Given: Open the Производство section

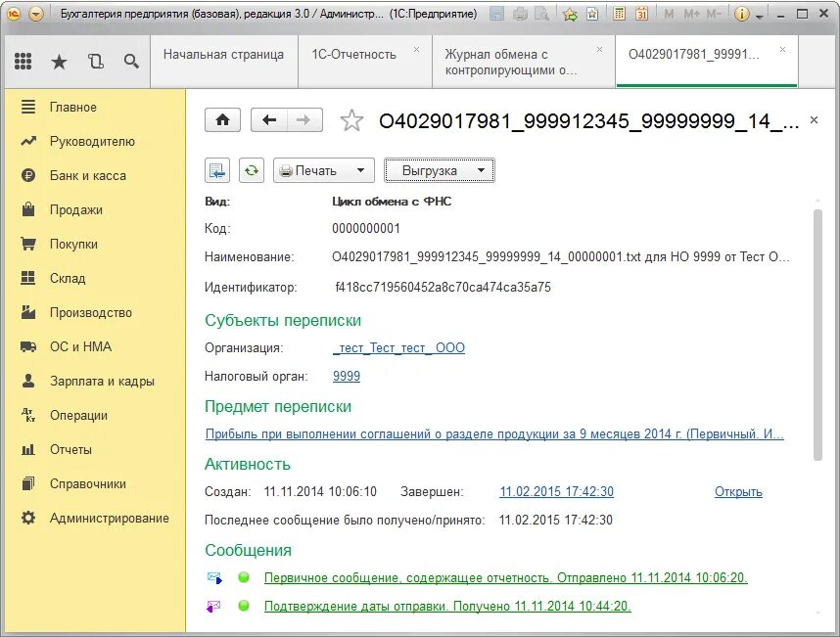Looking at the screenshot, I should (x=93, y=312).
